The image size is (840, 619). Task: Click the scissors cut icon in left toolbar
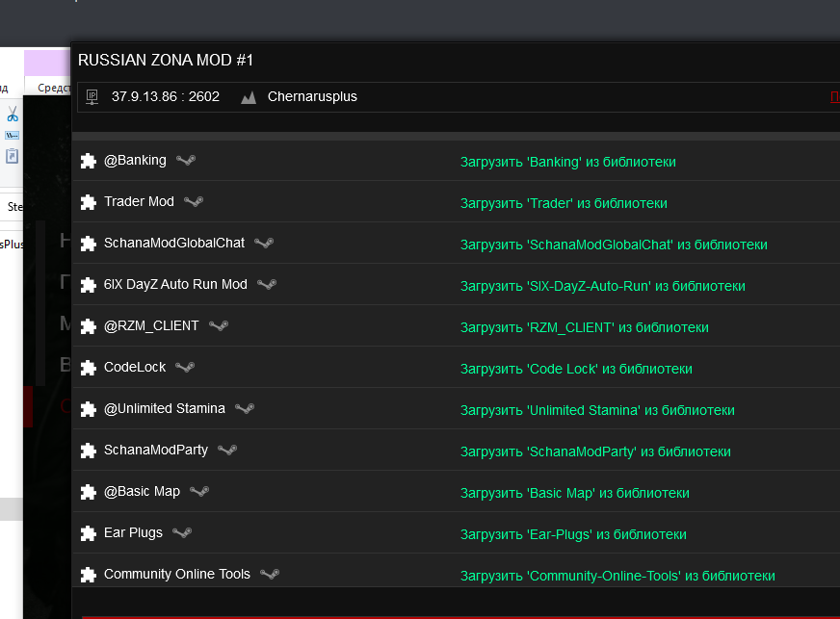coord(13,114)
